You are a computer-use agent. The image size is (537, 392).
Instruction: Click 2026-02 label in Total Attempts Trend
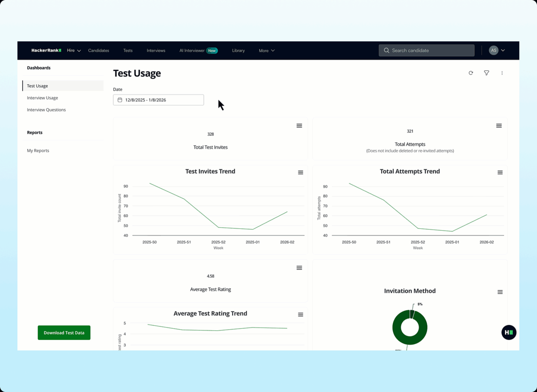pos(486,242)
